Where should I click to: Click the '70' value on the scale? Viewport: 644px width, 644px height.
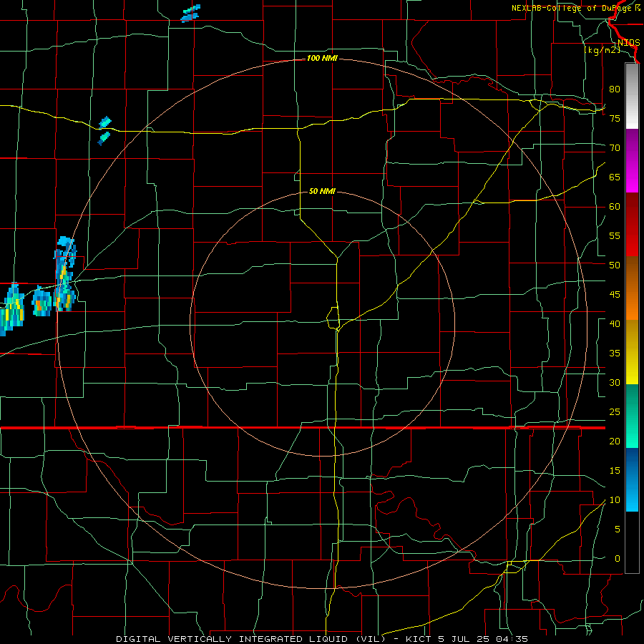pos(615,148)
